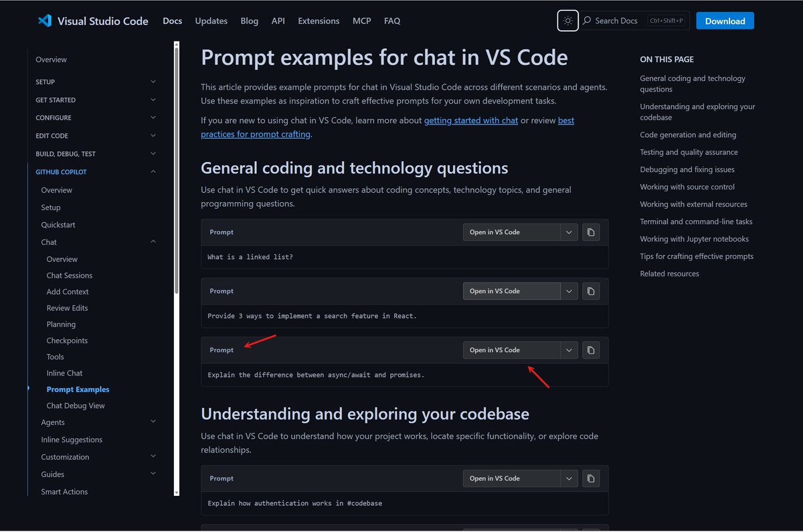This screenshot has width=803, height=532.
Task: Open the Docs top navigation item
Action: [172, 21]
